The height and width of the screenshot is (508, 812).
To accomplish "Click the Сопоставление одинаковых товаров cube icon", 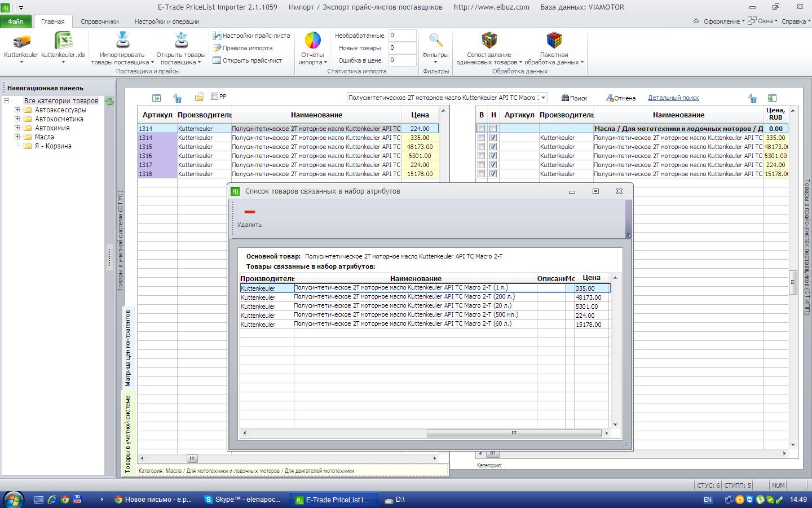I will click(x=489, y=40).
